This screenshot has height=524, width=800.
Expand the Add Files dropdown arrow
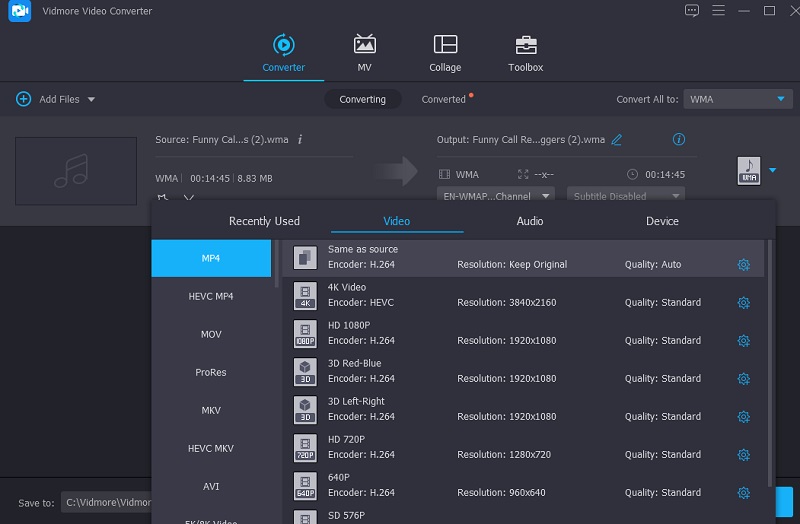(91, 100)
